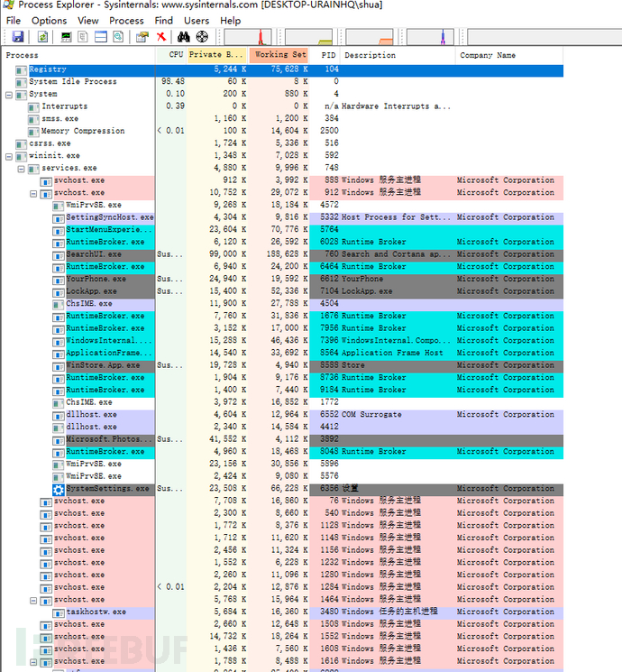Image resolution: width=622 pixels, height=672 pixels.
Task: Open the Find menu
Action: tap(164, 21)
